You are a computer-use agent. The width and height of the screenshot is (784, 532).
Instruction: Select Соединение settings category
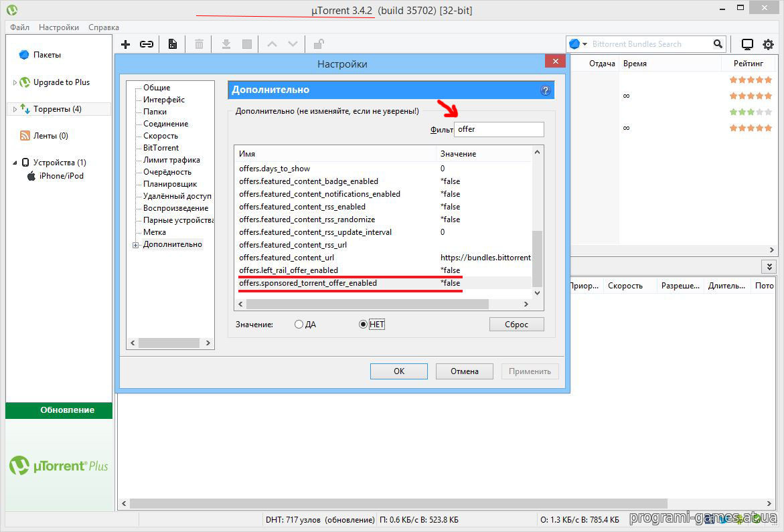click(165, 123)
